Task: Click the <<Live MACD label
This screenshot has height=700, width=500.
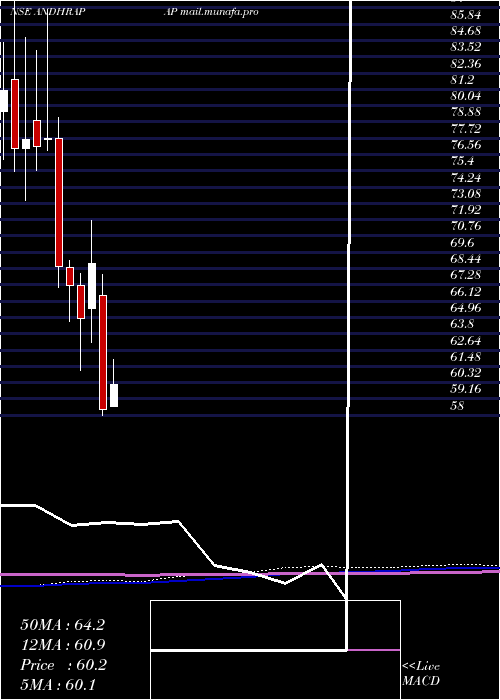Action: (x=421, y=673)
